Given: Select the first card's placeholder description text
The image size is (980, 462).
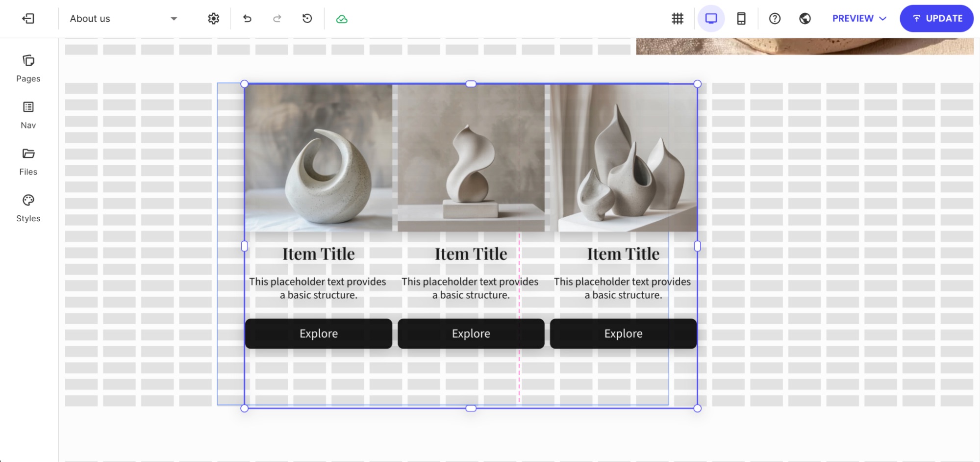Looking at the screenshot, I should coord(318,288).
